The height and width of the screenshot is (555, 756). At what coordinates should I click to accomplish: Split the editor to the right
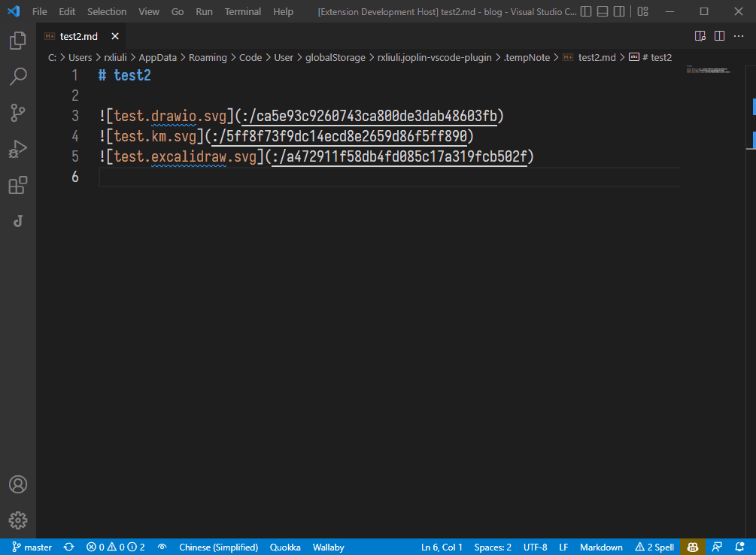point(719,36)
